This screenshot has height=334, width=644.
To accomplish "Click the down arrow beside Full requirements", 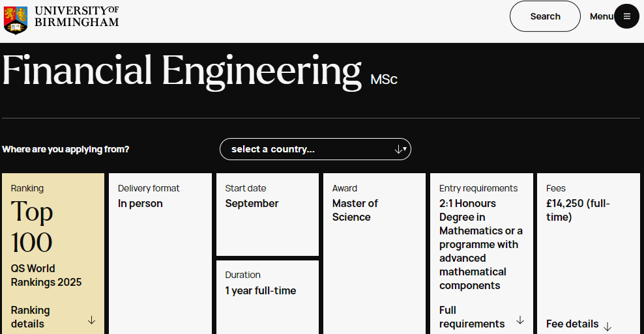I will [x=520, y=320].
